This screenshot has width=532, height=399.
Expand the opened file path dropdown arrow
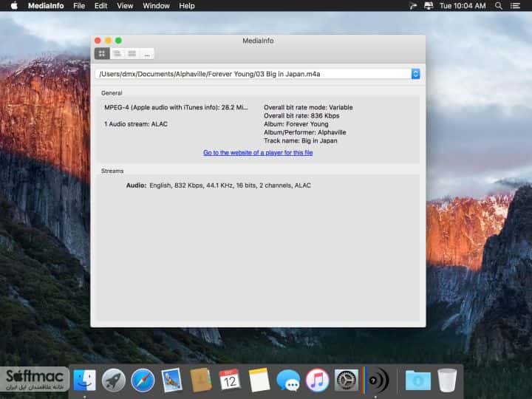[415, 74]
